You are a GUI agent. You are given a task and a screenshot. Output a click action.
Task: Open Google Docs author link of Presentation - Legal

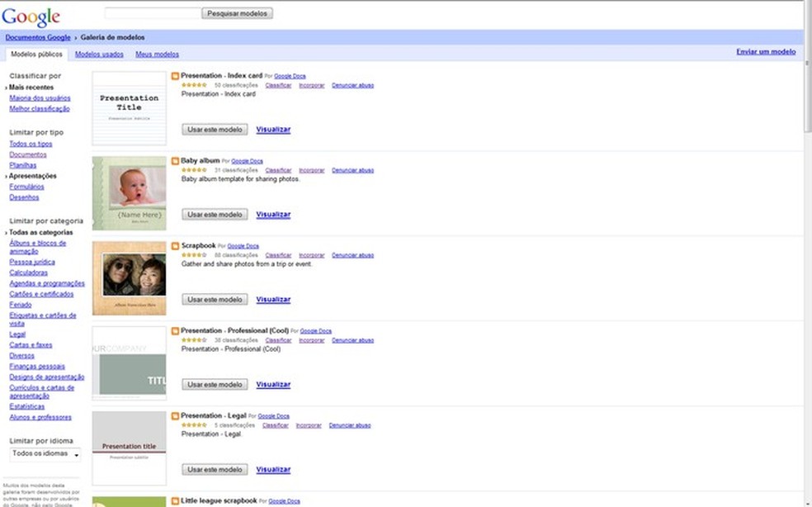click(273, 416)
